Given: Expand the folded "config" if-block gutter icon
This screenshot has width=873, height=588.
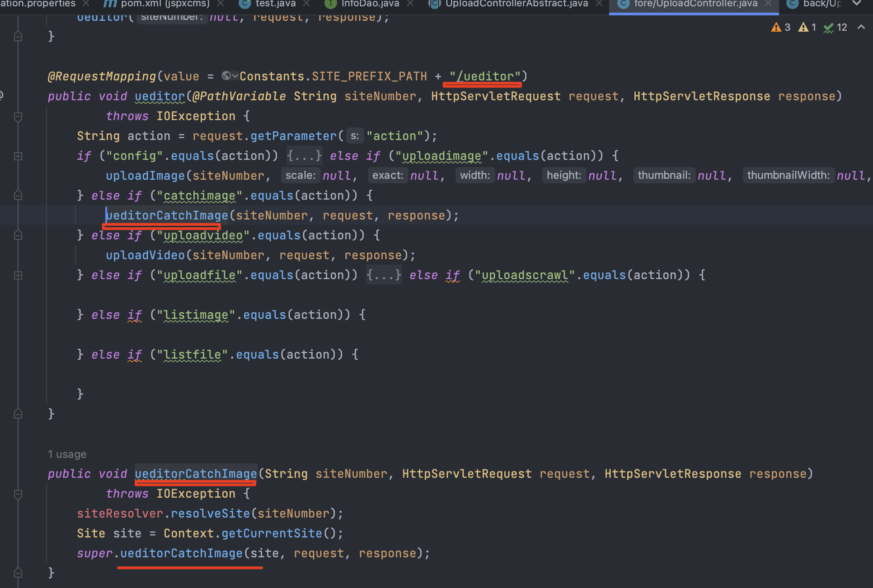Looking at the screenshot, I should tap(18, 156).
